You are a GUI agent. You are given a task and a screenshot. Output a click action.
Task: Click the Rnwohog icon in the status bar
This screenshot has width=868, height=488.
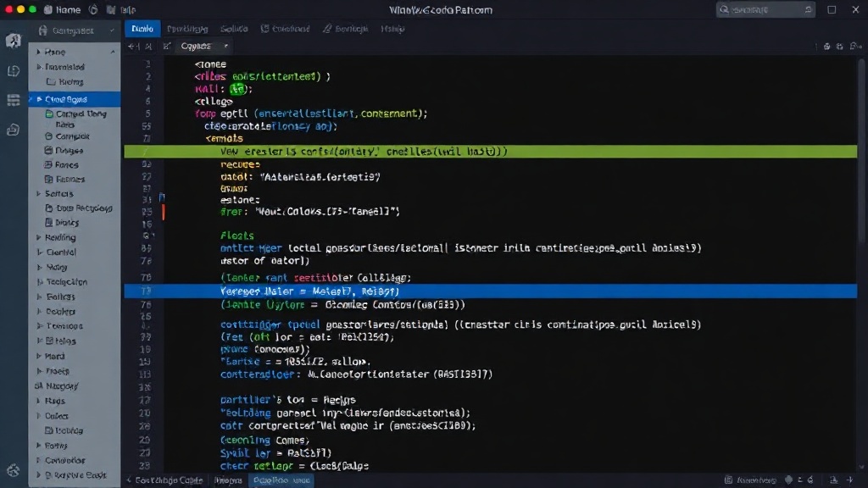(728, 480)
